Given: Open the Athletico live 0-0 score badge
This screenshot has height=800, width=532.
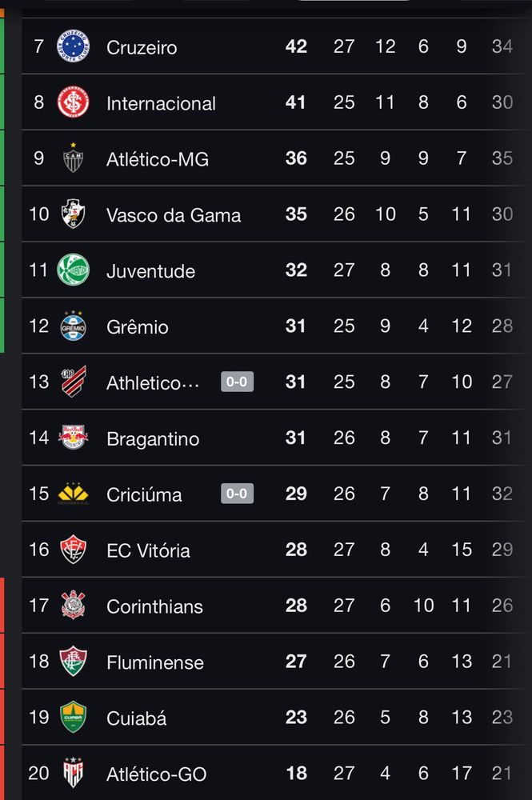Looking at the screenshot, I should [237, 382].
